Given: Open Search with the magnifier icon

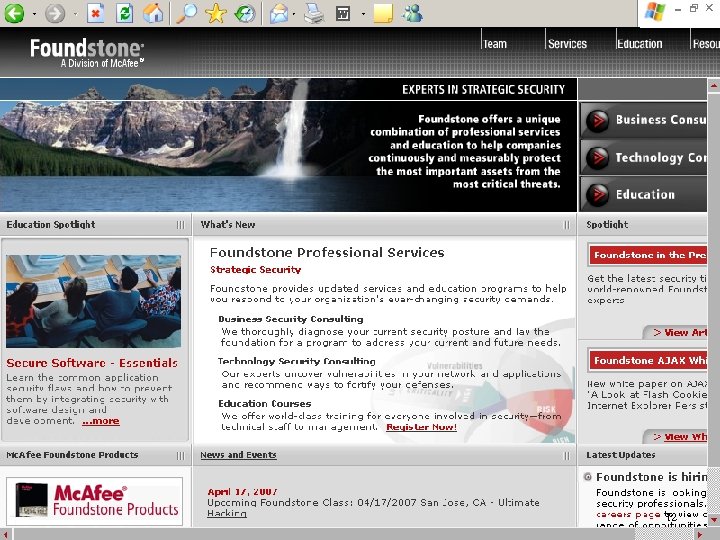Looking at the screenshot, I should 186,13.
